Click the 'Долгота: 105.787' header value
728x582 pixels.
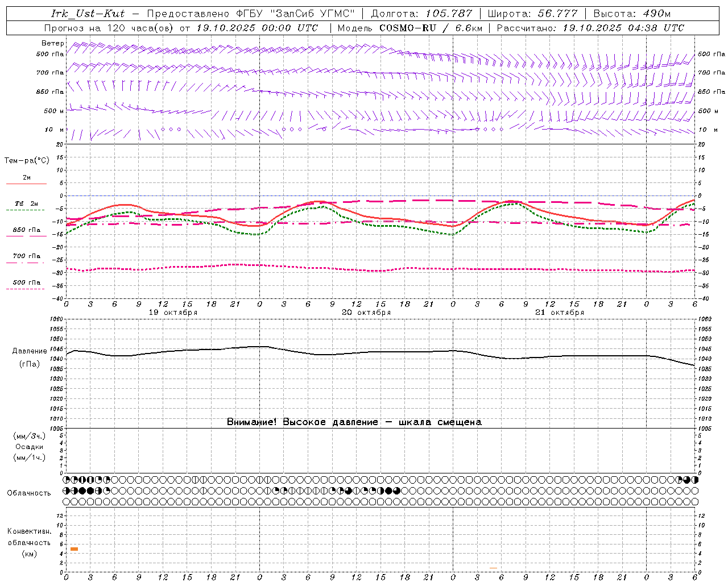click(x=421, y=14)
